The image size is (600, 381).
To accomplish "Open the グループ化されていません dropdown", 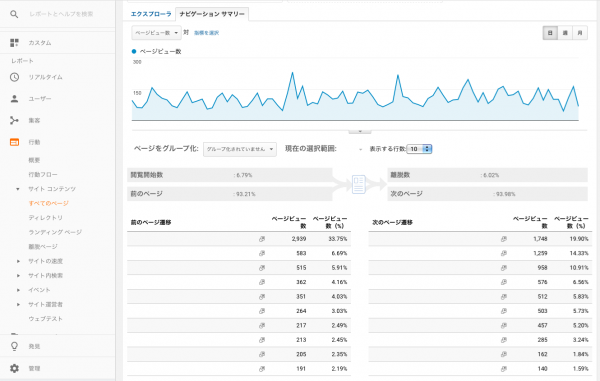I will click(240, 149).
